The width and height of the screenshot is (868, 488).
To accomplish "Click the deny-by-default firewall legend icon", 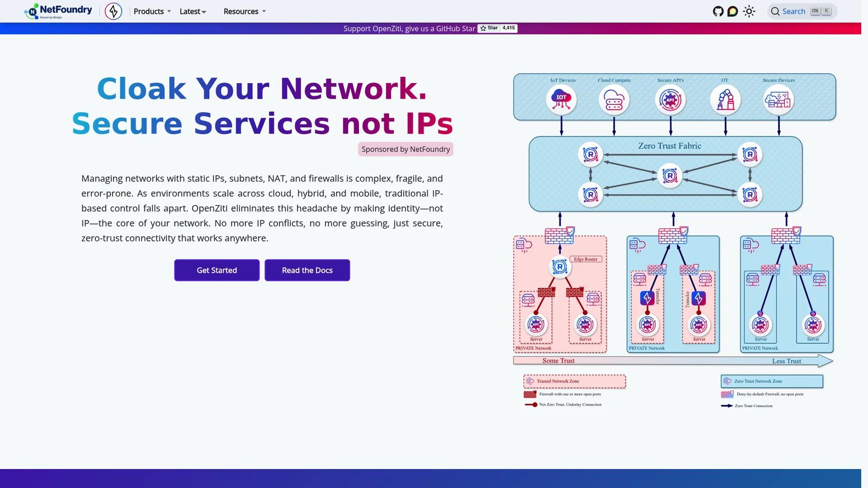I will [728, 395].
